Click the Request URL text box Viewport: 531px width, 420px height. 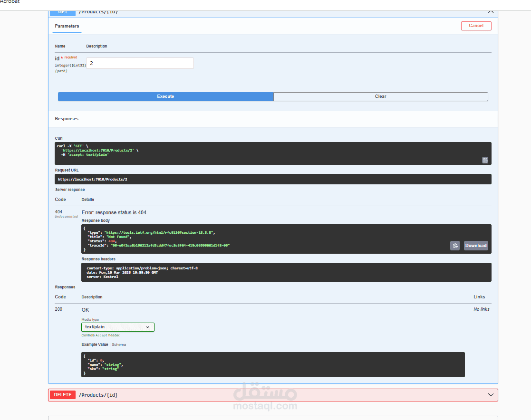pyautogui.click(x=273, y=180)
